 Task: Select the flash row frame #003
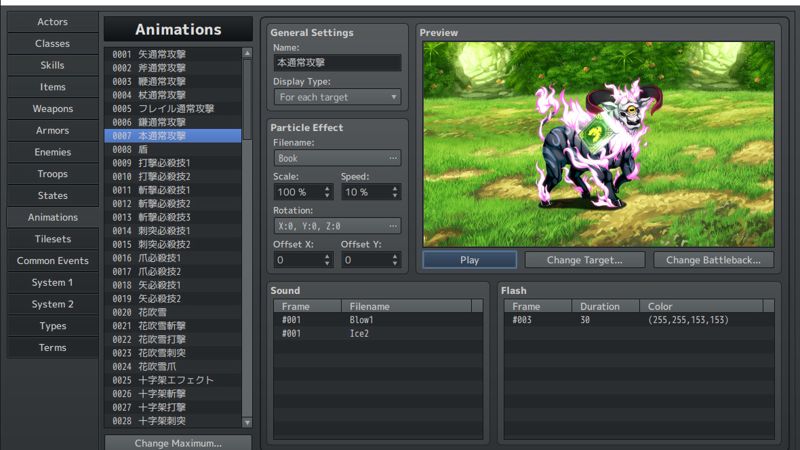tap(639, 320)
